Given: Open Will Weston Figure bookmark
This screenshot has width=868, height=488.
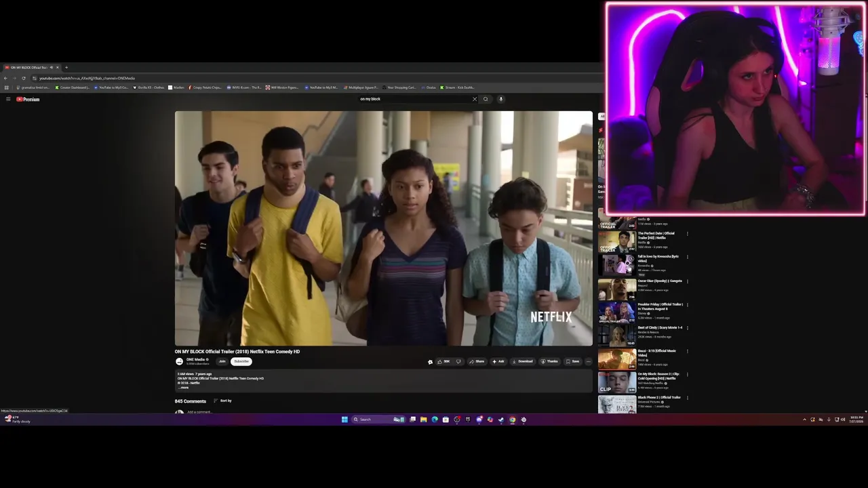Looking at the screenshot, I should point(282,87).
